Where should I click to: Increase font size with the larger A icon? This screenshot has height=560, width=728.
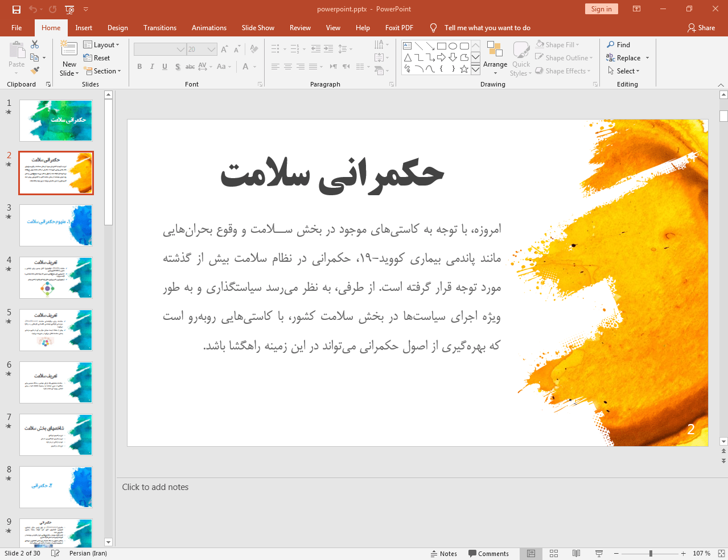[x=225, y=49]
